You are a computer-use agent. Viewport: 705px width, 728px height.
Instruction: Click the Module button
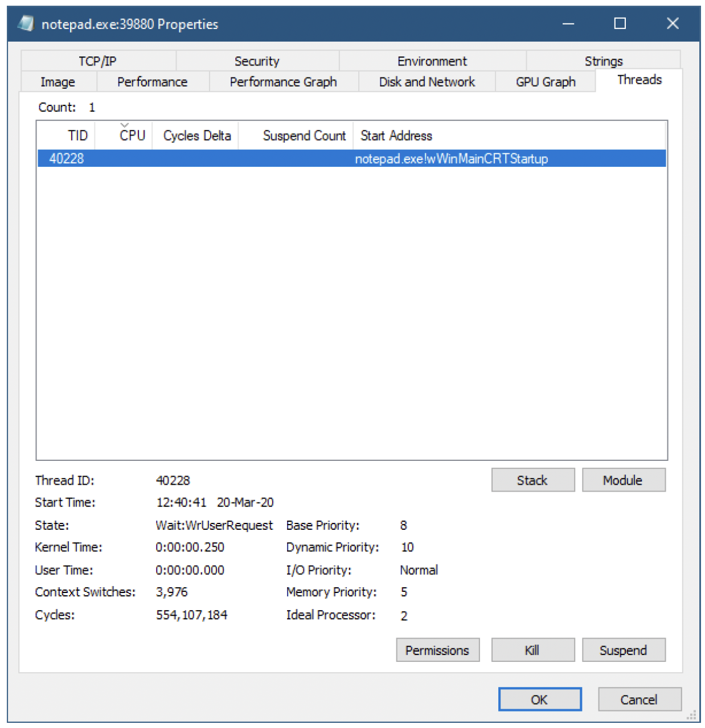624,480
